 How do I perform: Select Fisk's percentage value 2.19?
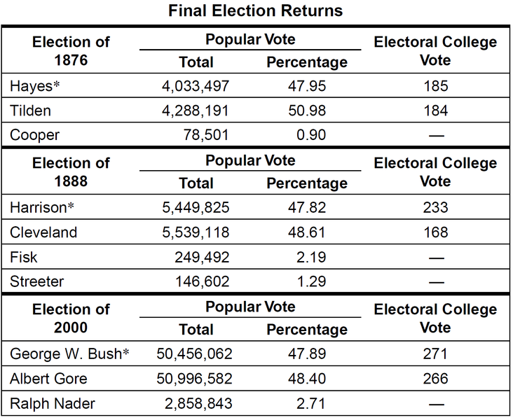(x=311, y=257)
